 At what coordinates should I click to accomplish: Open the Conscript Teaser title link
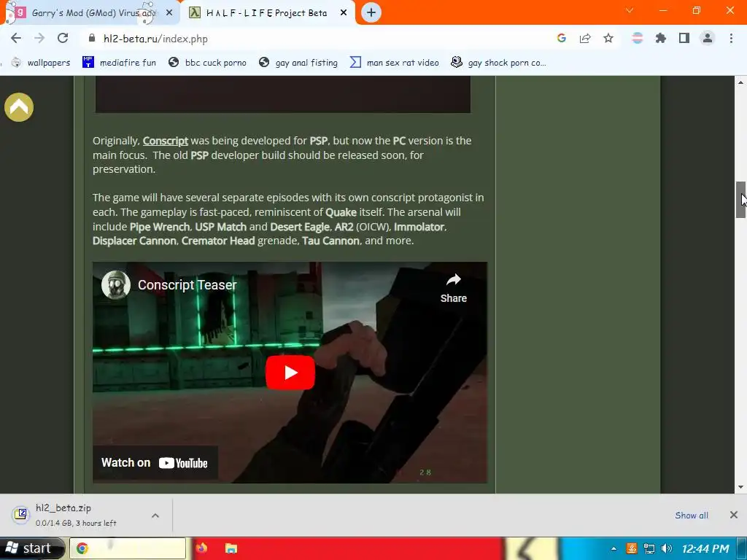tap(187, 285)
